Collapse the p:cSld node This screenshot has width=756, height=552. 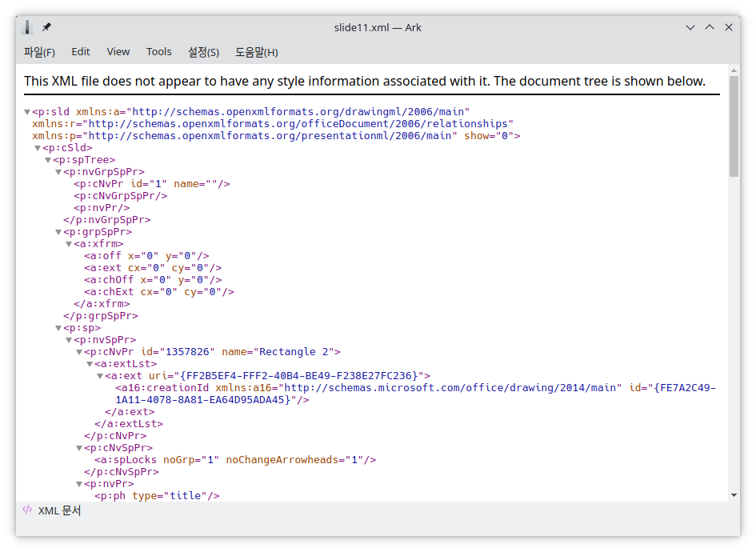click(38, 148)
